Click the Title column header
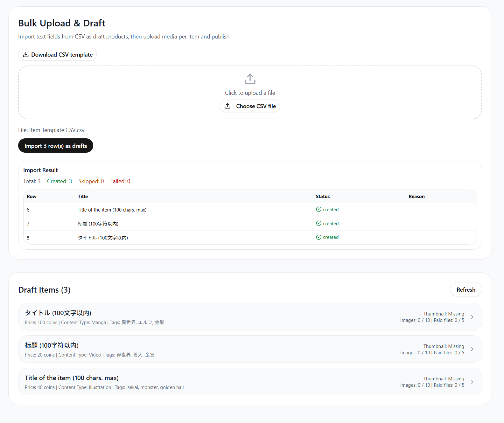 pyautogui.click(x=83, y=197)
